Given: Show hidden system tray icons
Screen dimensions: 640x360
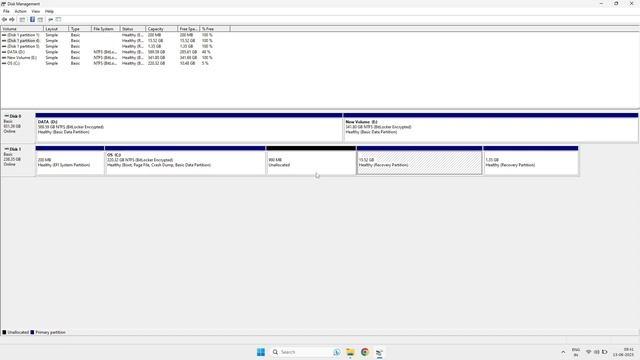Looking at the screenshot, I should click(563, 352).
